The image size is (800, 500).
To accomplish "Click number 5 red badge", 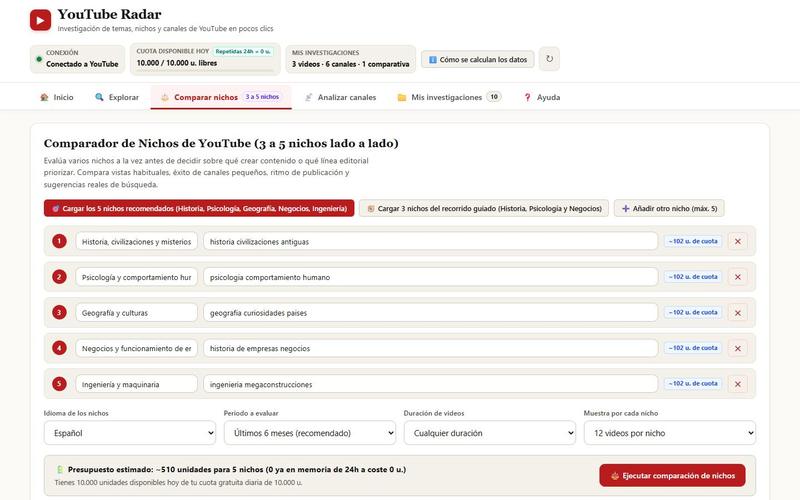I will pos(59,384).
